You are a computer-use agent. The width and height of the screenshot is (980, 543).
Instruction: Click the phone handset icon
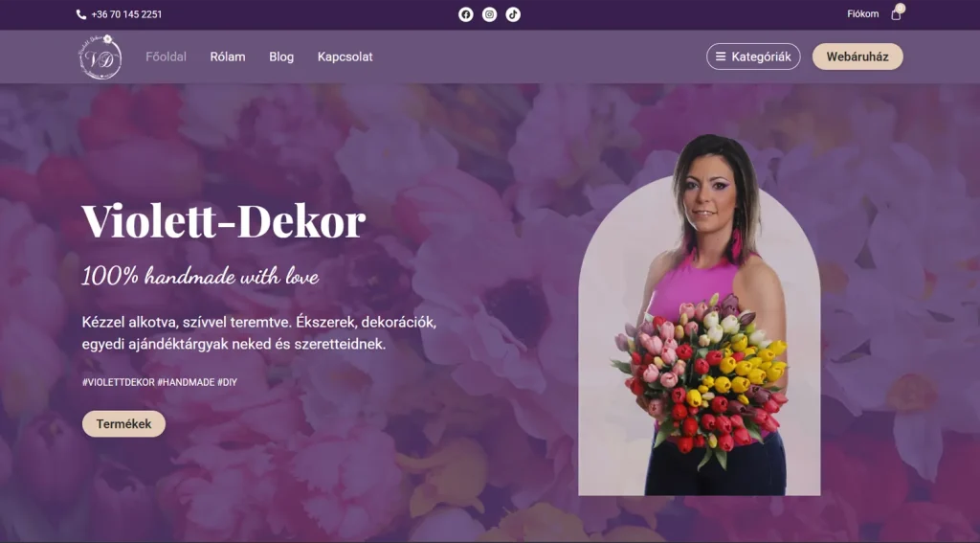coord(81,14)
